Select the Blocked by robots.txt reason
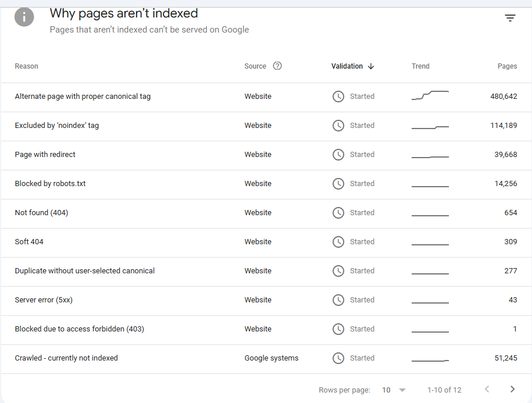This screenshot has width=532, height=403. coord(50,184)
